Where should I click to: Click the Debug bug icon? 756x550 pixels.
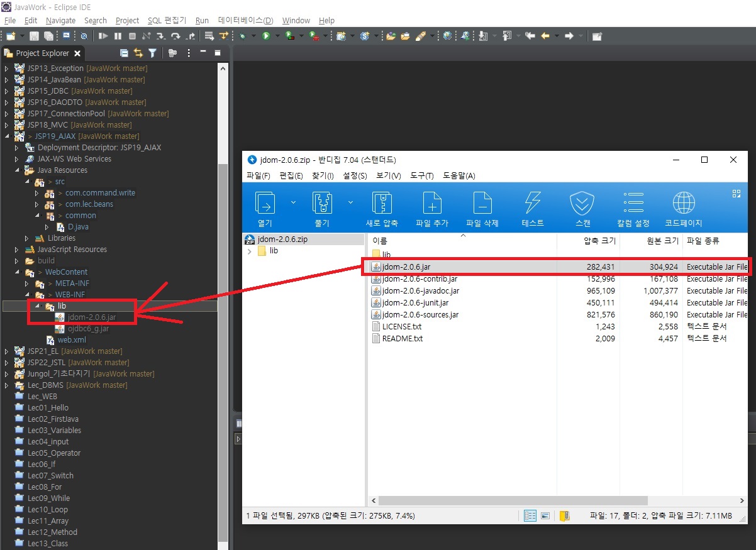[x=242, y=36]
